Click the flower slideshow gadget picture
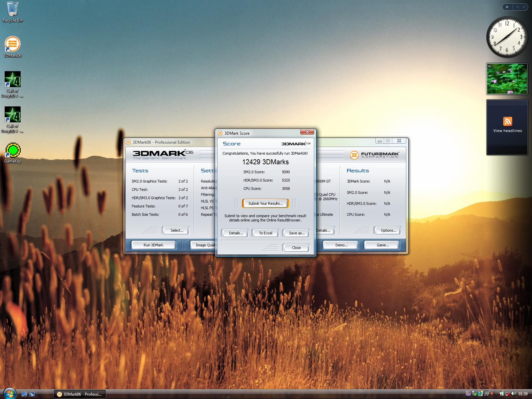The width and height of the screenshot is (532, 399). pyautogui.click(x=507, y=79)
